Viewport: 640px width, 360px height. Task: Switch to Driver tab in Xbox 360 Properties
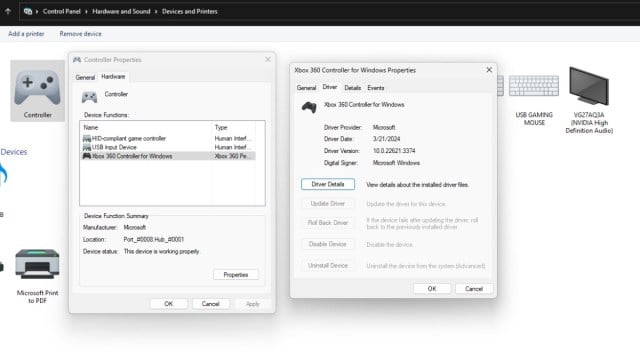(x=330, y=87)
